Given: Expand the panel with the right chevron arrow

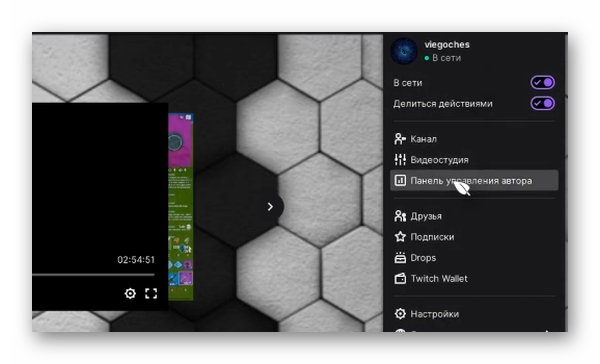Looking at the screenshot, I should pos(270,207).
